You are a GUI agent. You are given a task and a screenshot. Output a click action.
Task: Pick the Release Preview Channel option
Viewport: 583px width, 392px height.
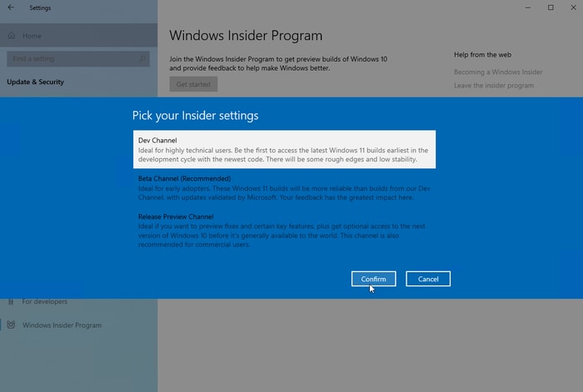[284, 231]
